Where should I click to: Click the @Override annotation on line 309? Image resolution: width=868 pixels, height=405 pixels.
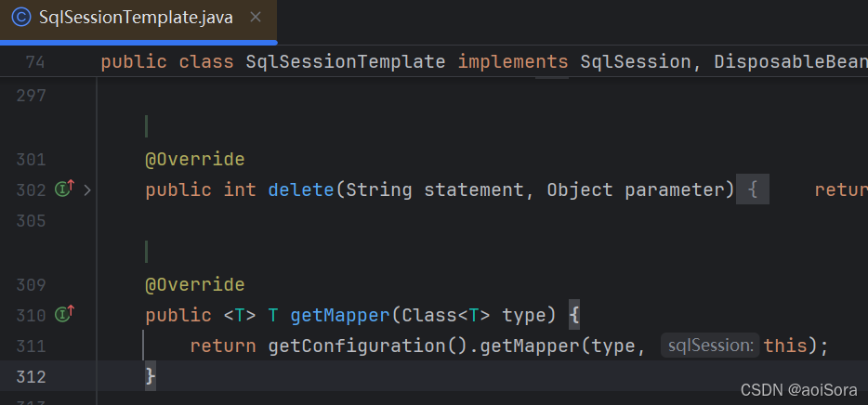(x=195, y=285)
